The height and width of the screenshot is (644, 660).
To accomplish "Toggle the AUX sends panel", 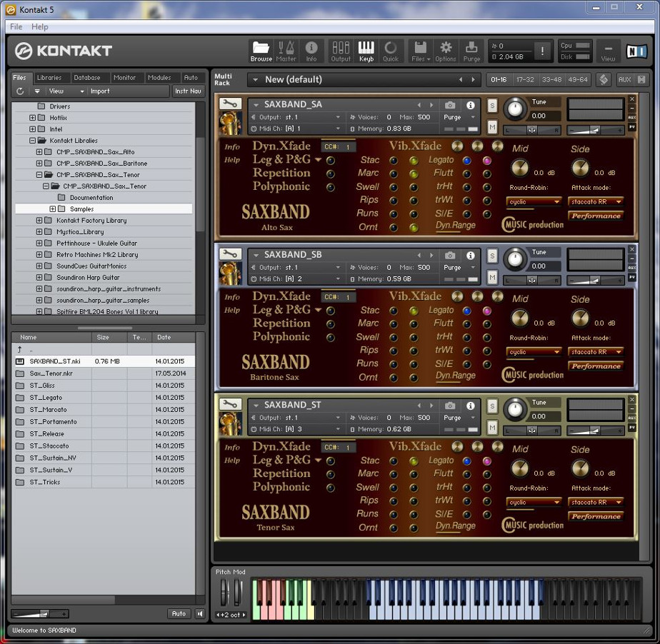I will pos(624,79).
